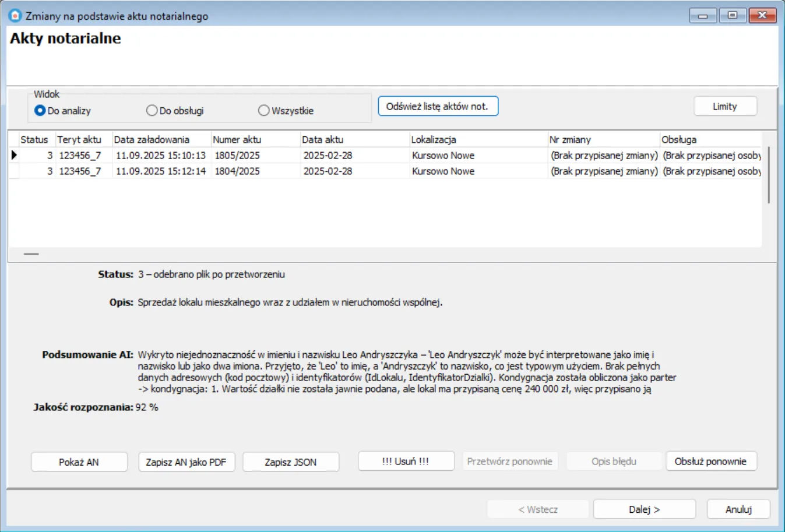Refresh list with 'Odśwież listę aktów not.'
The image size is (785, 532).
[x=438, y=107]
